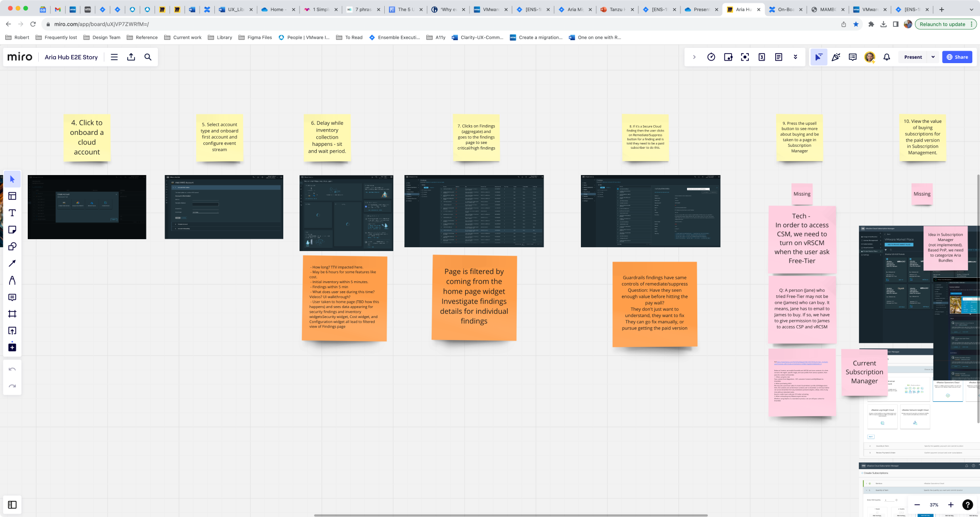The height and width of the screenshot is (517, 980).
Task: Open the Miro main menu hamburger
Action: point(114,57)
